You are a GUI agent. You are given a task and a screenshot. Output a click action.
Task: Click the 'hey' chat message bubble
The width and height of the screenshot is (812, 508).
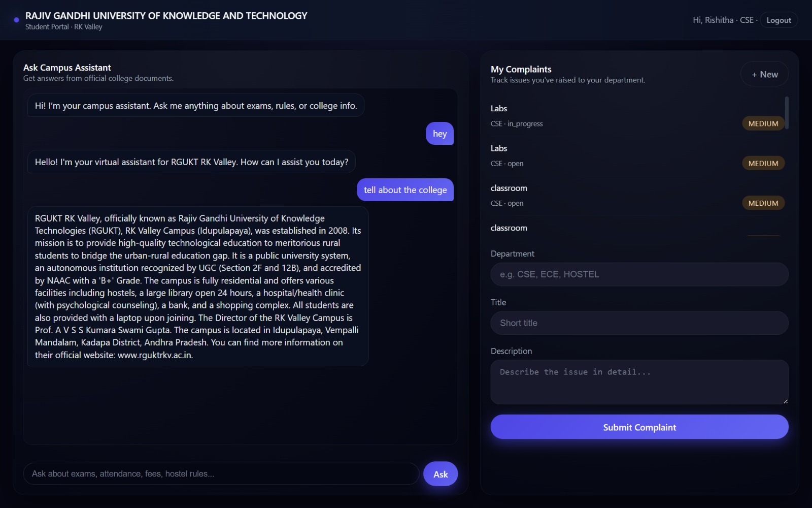pos(439,134)
